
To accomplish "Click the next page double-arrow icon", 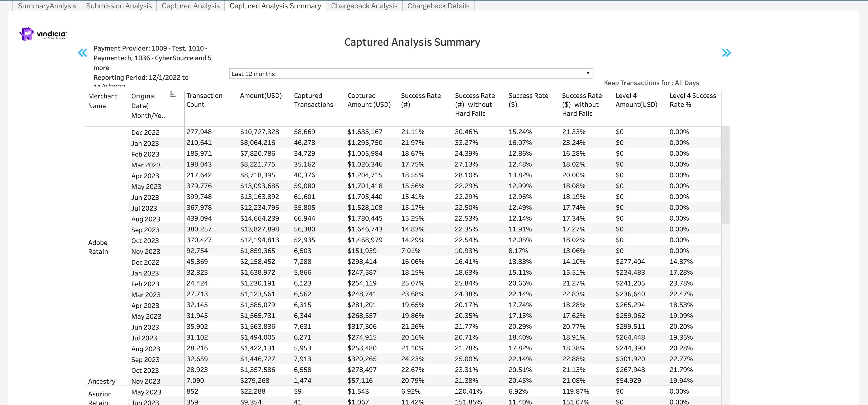I will 726,53.
